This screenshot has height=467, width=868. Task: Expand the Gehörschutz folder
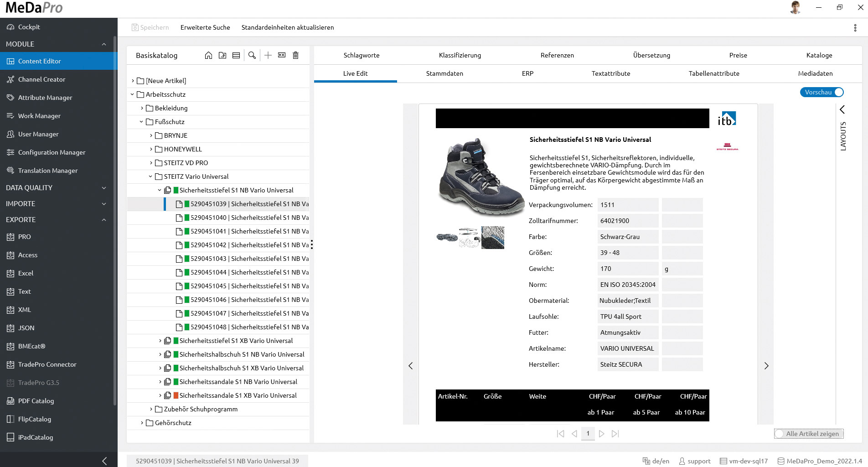click(142, 423)
